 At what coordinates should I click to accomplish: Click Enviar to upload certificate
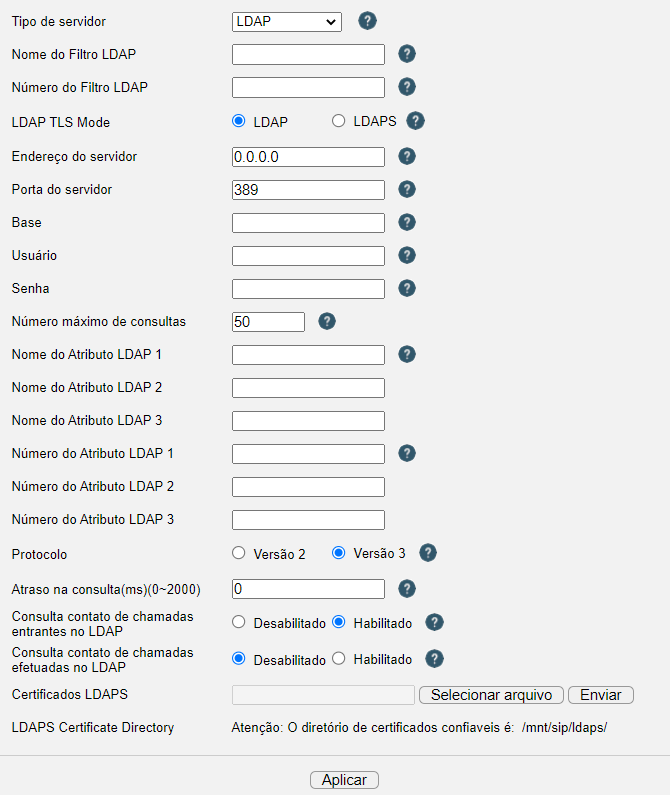601,695
